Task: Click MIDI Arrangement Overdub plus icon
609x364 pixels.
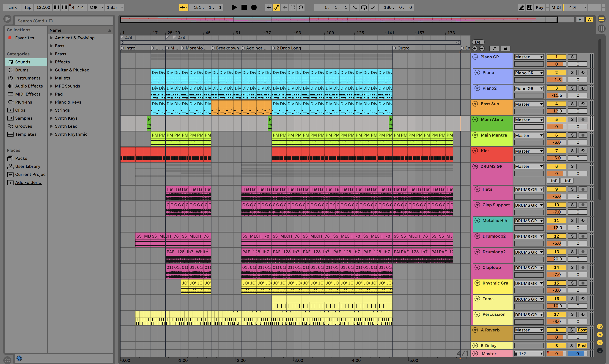Action: [269, 7]
